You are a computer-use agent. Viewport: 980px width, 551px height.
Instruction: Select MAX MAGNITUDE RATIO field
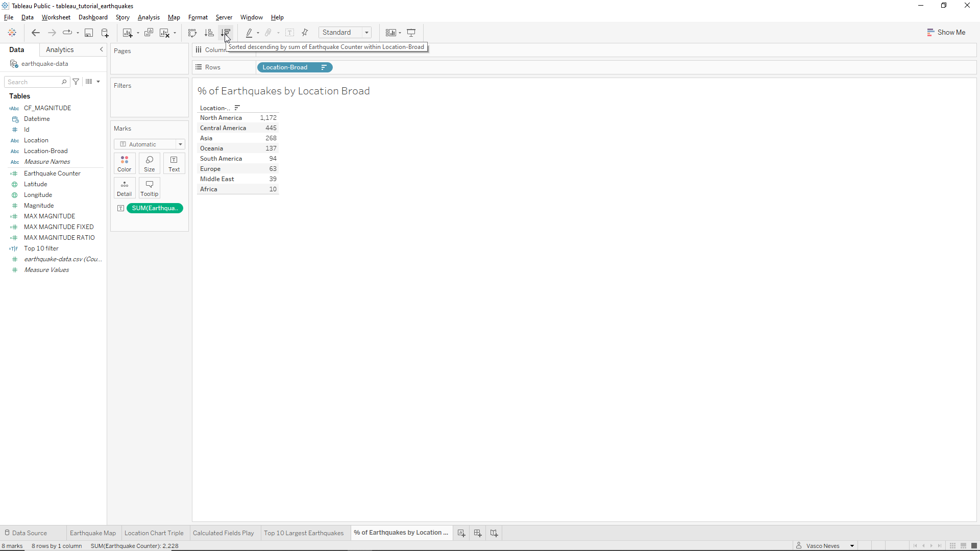pyautogui.click(x=59, y=238)
